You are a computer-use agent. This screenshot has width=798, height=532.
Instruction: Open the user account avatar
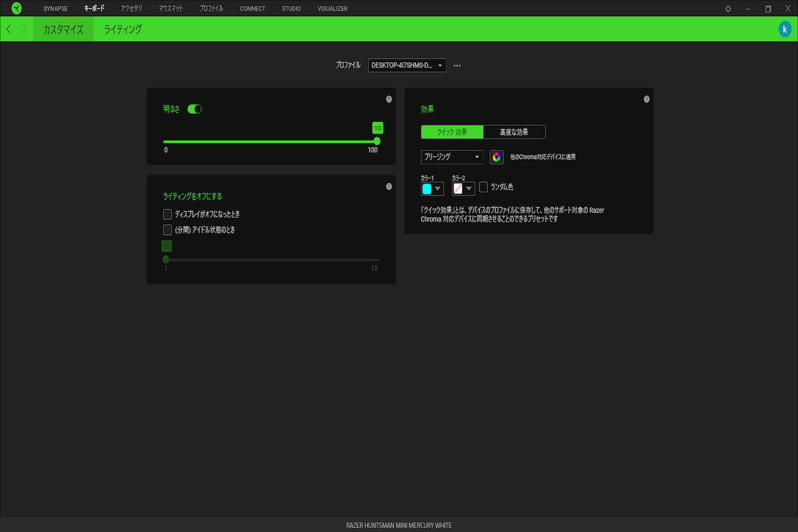[x=785, y=29]
